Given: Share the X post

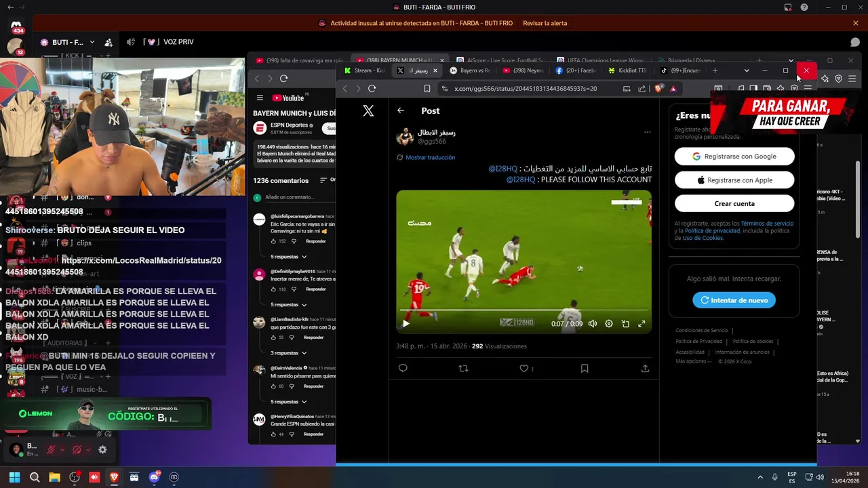Looking at the screenshot, I should (x=645, y=368).
